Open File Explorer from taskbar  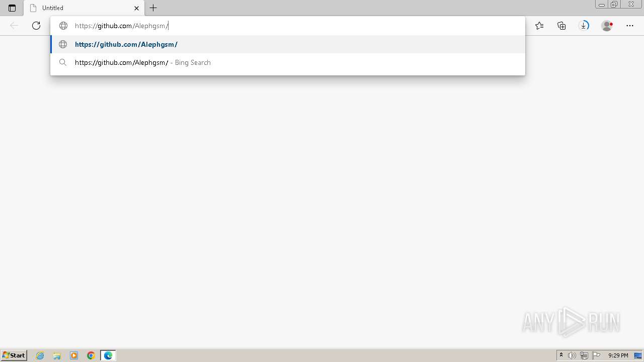(x=57, y=355)
